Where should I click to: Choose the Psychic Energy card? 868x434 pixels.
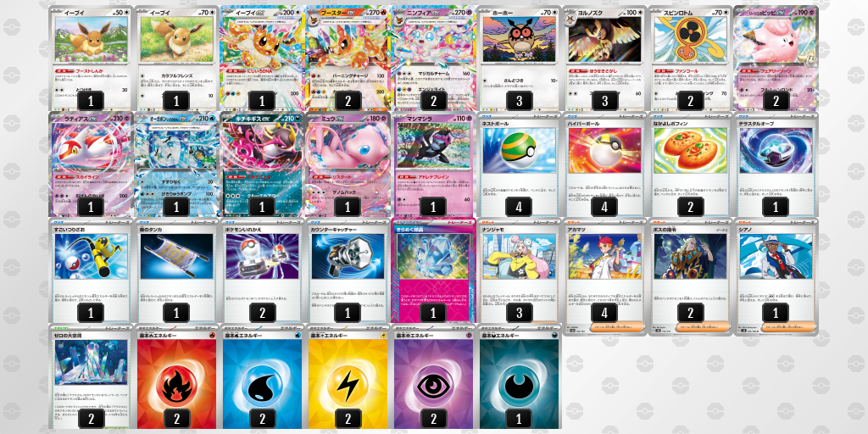pyautogui.click(x=433, y=376)
